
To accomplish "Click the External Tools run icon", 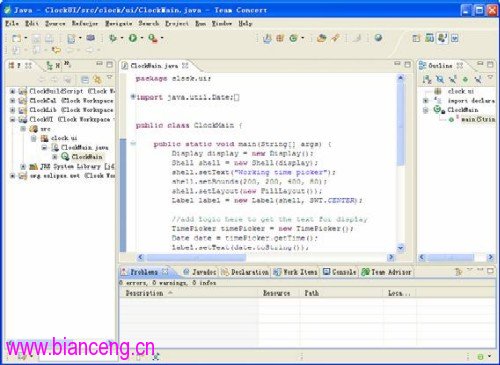I will point(153,38).
